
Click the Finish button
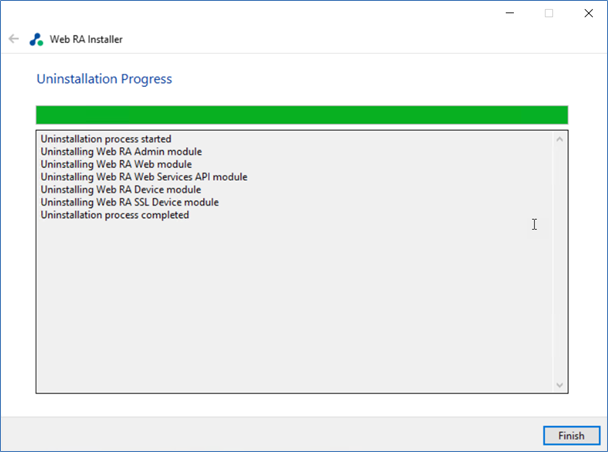coord(572,436)
